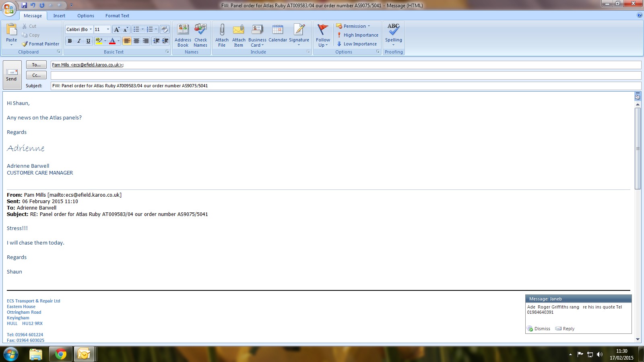This screenshot has height=362, width=644.
Task: Click in the Subject field
Action: tap(346, 86)
